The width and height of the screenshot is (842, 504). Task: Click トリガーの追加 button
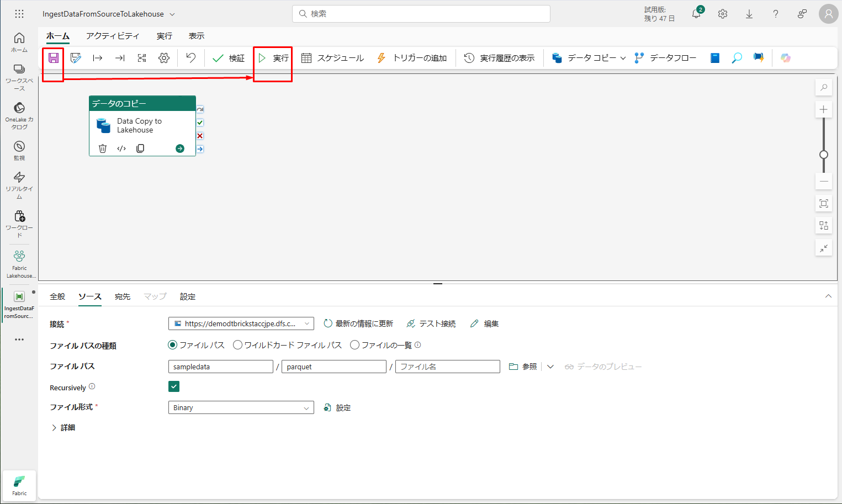point(411,58)
